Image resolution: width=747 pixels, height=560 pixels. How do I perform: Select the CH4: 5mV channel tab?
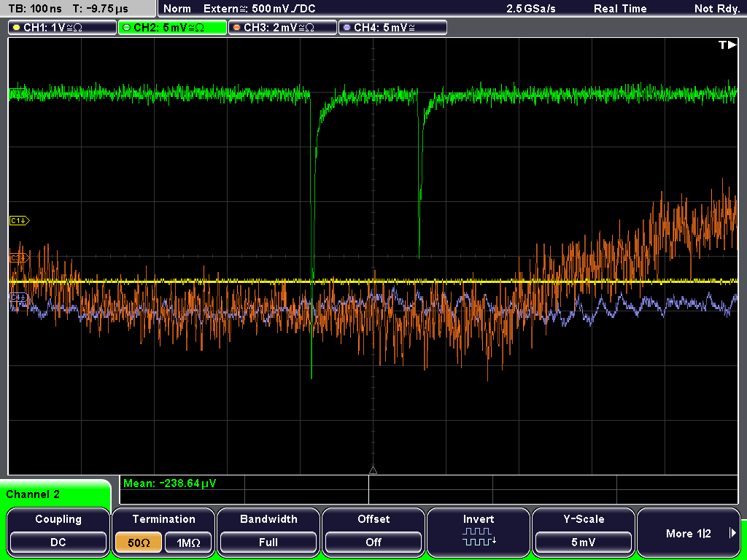coord(392,28)
